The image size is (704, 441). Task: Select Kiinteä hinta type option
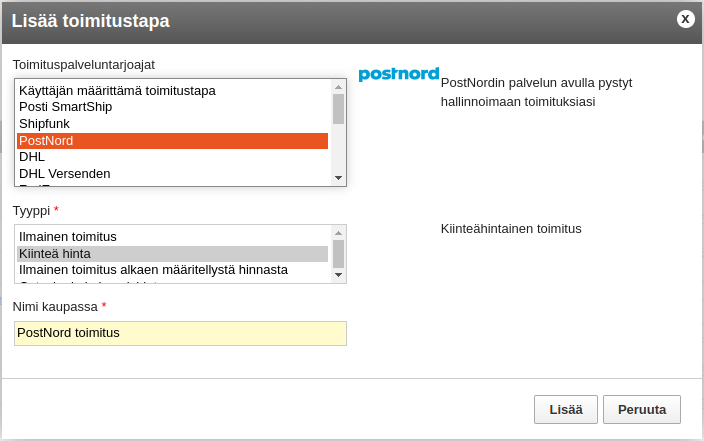click(x=172, y=254)
